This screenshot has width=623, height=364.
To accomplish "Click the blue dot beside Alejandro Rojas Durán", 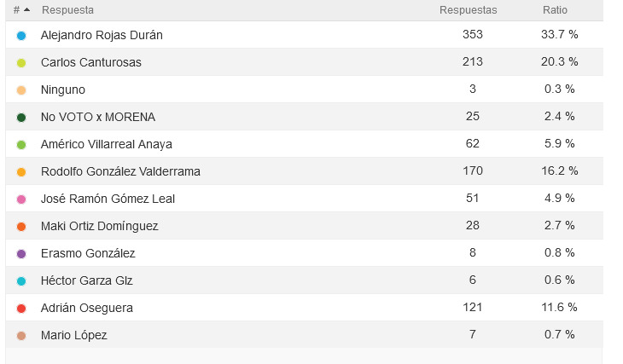I will pyautogui.click(x=21, y=35).
